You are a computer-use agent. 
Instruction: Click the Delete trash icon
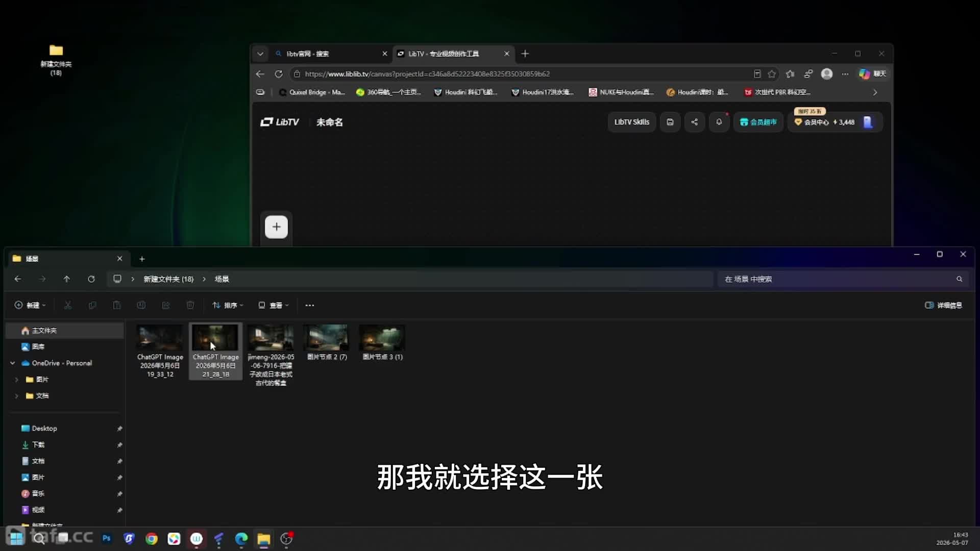pos(190,305)
